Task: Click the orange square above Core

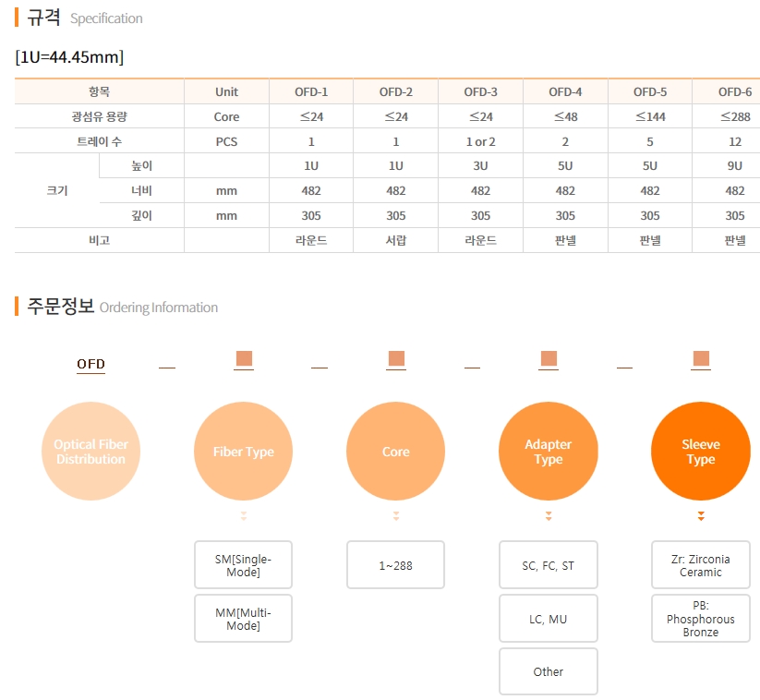Action: (x=396, y=359)
